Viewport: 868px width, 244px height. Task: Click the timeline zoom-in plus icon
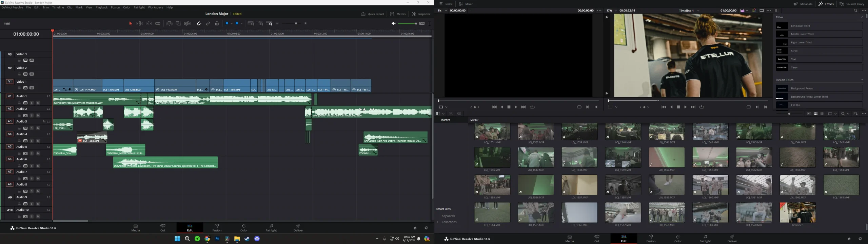[306, 23]
